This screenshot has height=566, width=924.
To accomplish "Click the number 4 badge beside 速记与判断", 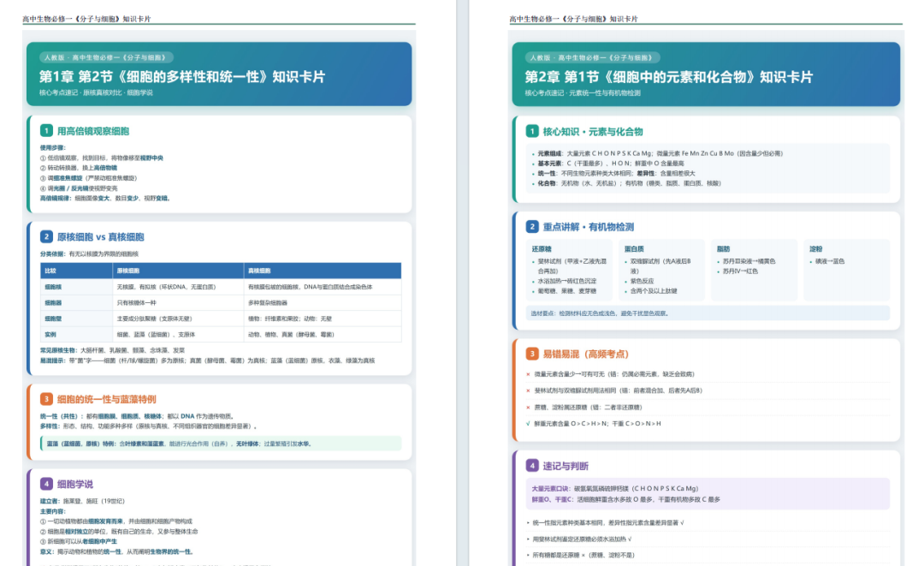I will click(532, 466).
